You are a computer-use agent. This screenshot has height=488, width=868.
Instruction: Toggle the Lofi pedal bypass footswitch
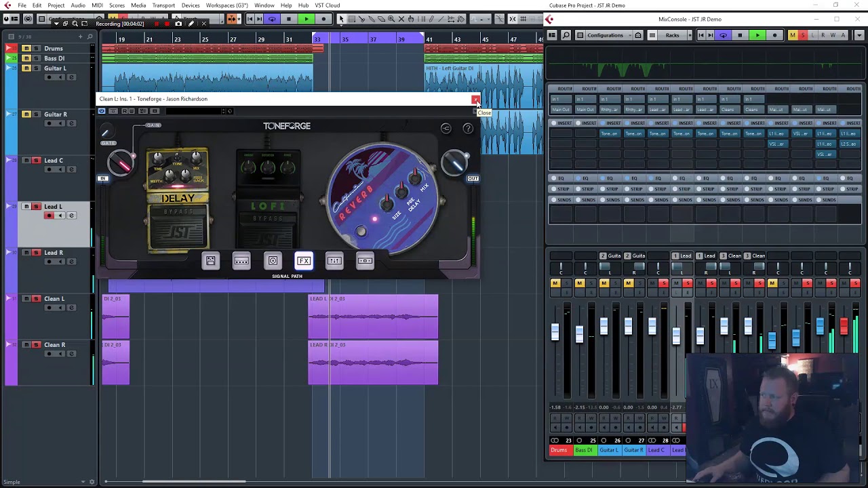(x=268, y=232)
